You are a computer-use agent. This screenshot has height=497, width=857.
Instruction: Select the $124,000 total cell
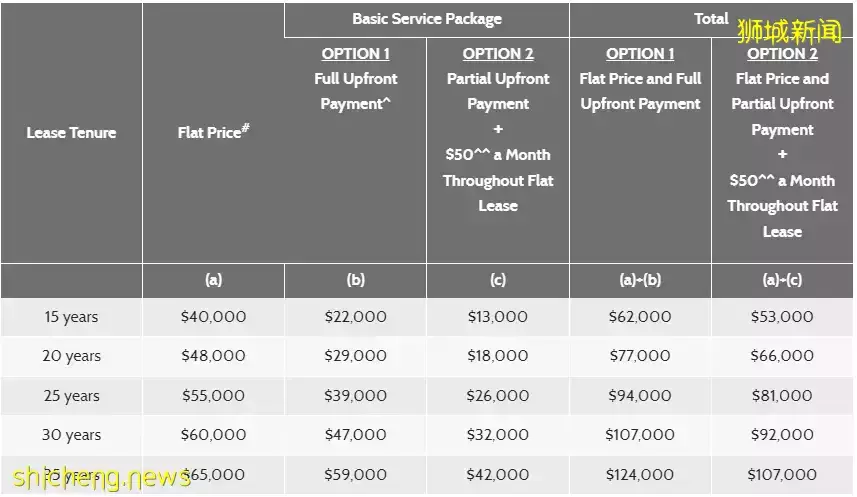(x=640, y=475)
